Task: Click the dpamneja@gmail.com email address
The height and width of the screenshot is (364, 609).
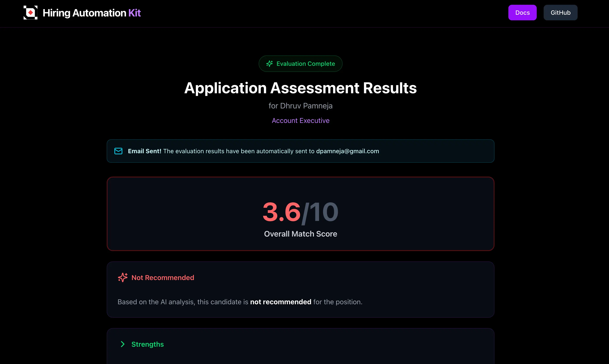Action: tap(347, 151)
